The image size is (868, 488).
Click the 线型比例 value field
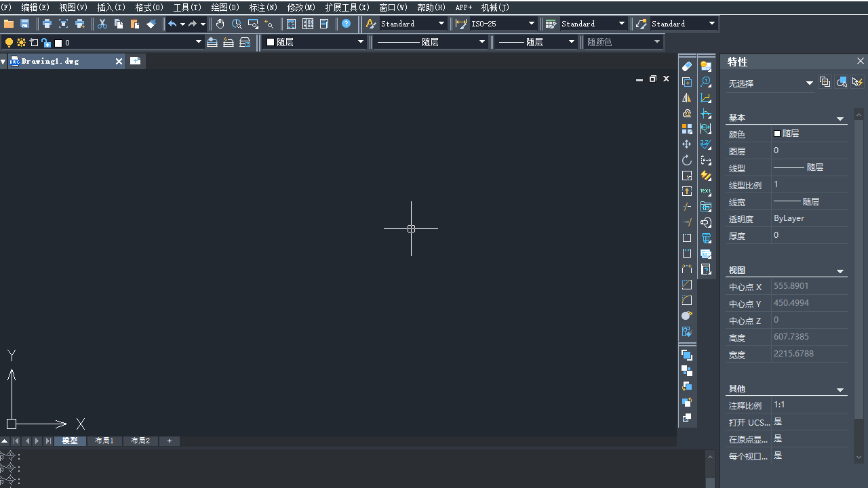(810, 184)
